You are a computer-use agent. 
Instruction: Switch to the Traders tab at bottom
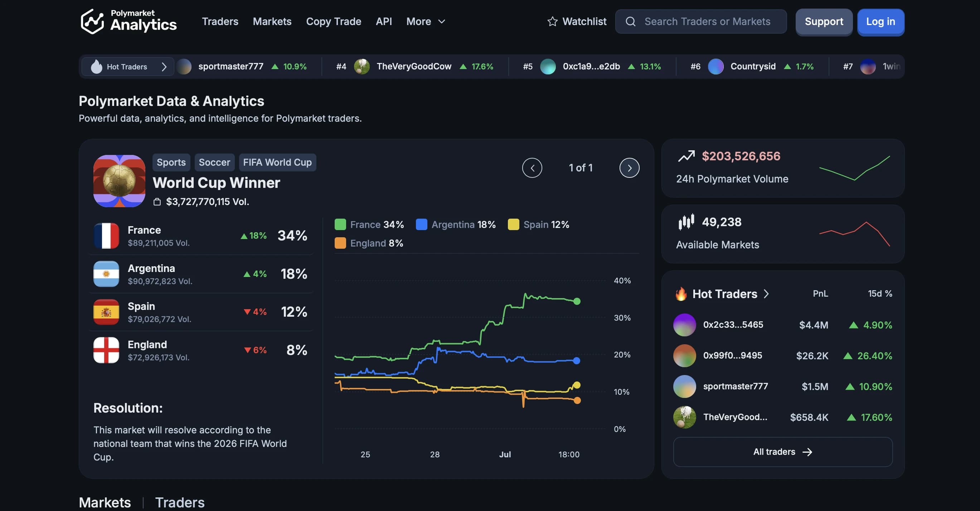(x=180, y=502)
